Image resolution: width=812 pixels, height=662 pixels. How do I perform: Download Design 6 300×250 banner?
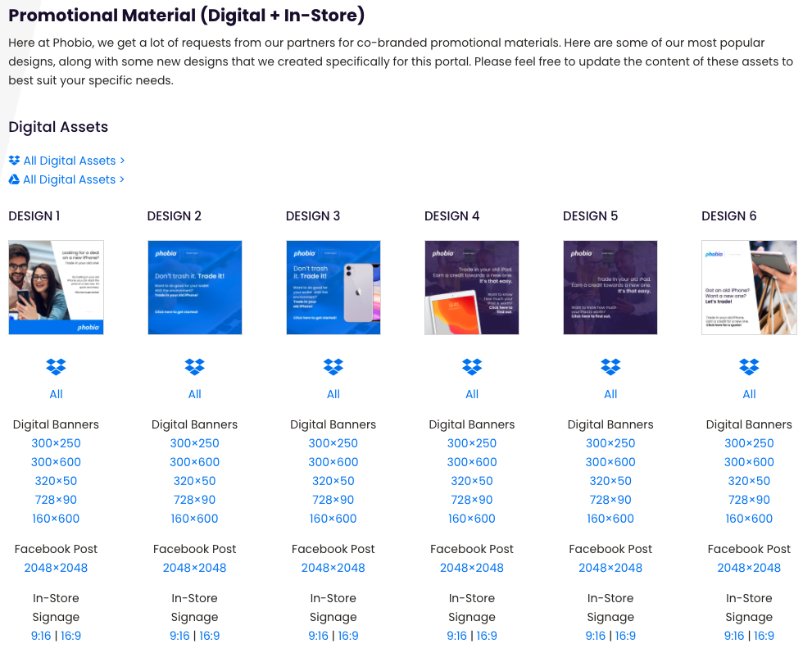pyautogui.click(x=749, y=443)
